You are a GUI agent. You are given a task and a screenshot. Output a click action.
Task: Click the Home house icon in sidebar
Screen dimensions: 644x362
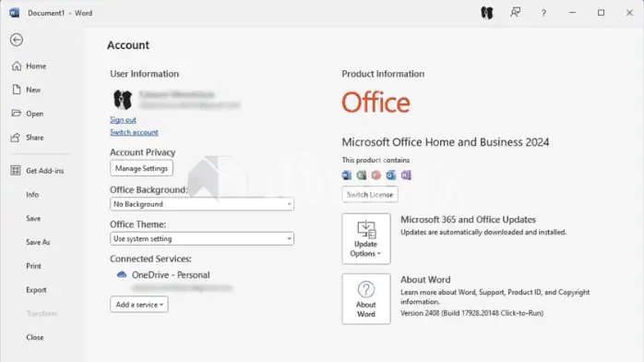coord(17,66)
